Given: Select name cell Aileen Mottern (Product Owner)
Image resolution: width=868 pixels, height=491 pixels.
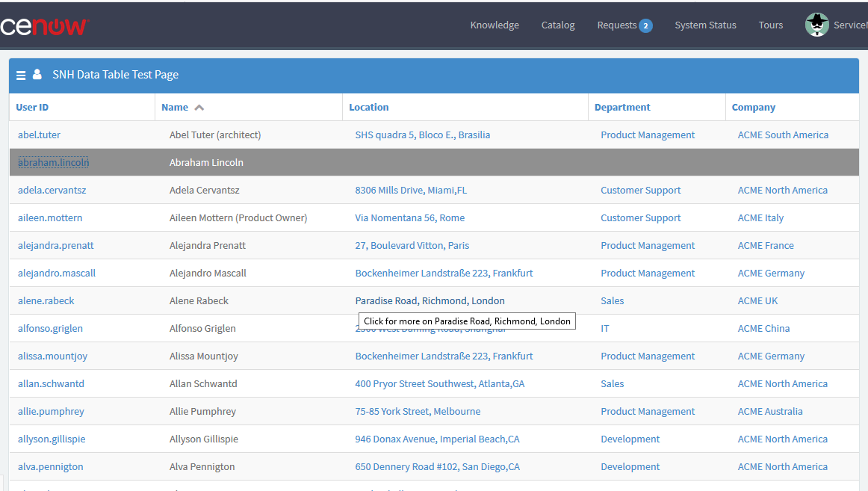Looking at the screenshot, I should (x=238, y=218).
